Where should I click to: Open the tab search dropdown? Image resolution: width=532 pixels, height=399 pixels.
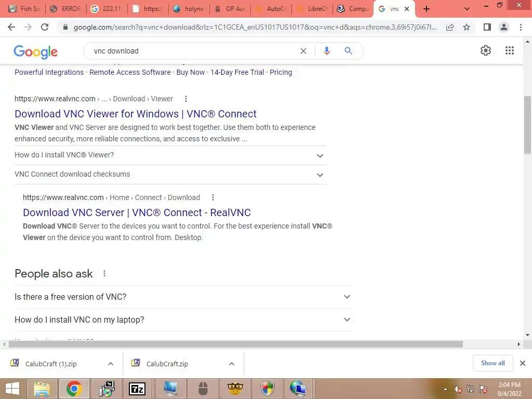467,9
